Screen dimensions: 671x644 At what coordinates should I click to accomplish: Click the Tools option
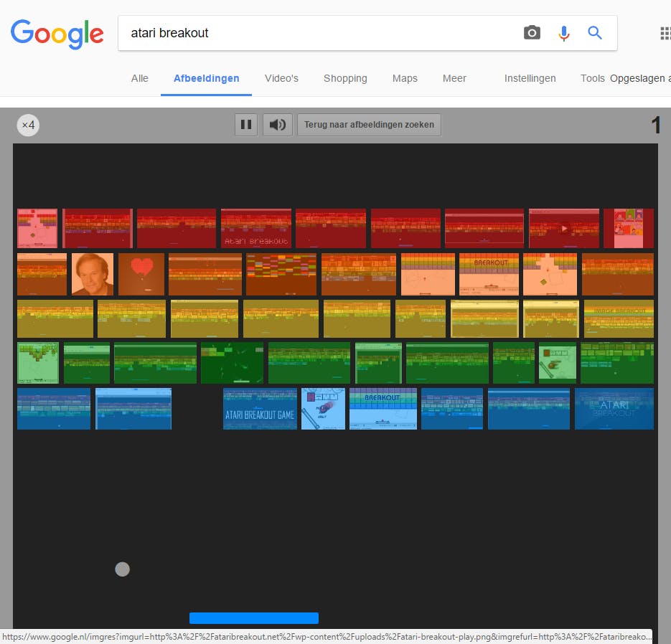pyautogui.click(x=592, y=78)
